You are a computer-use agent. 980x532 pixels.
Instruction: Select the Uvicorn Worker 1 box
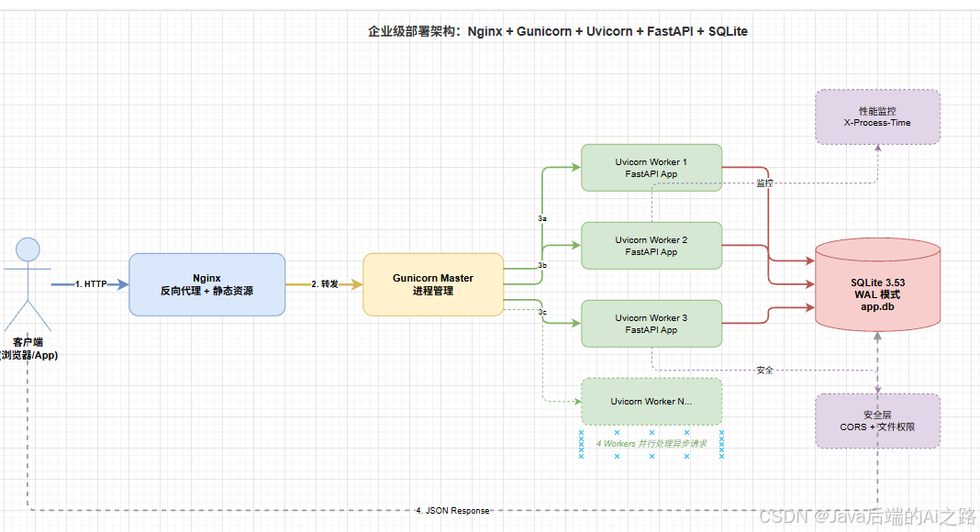click(x=651, y=168)
